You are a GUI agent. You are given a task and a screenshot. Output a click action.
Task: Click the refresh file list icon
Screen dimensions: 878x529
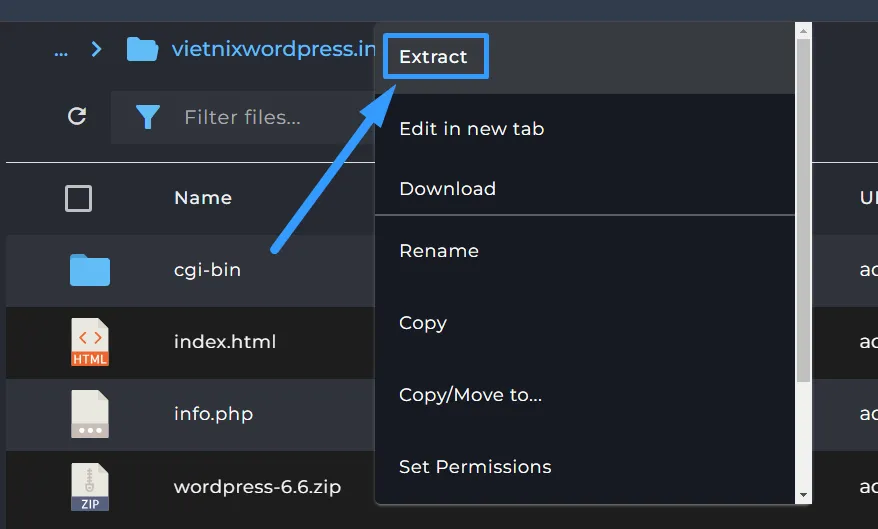(x=77, y=116)
